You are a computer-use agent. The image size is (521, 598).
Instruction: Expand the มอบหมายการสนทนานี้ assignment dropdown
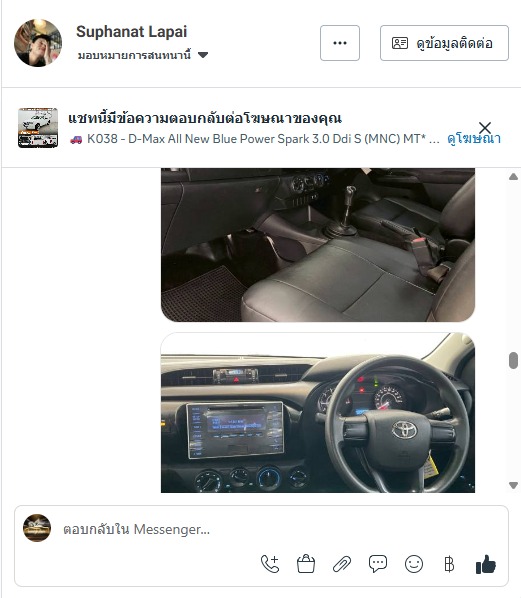[x=143, y=55]
